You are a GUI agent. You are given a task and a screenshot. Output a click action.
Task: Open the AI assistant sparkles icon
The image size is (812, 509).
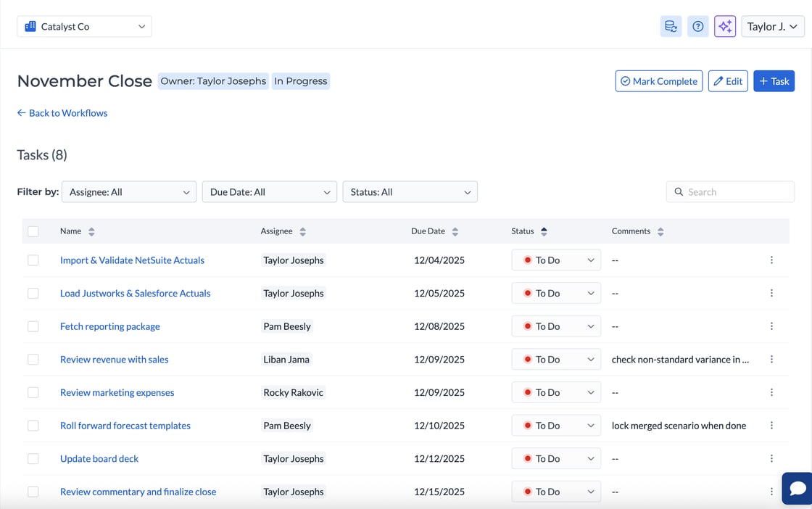[x=724, y=26]
